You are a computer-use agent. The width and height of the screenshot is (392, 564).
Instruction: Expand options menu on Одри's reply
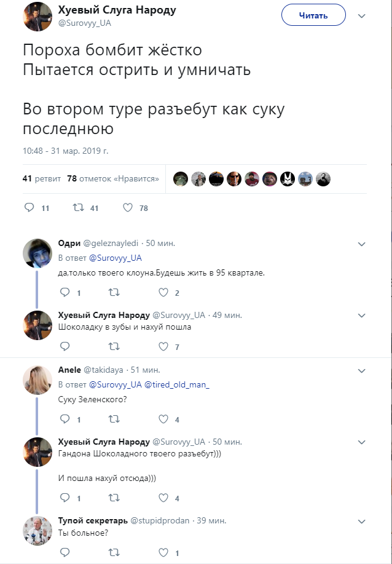tap(361, 244)
